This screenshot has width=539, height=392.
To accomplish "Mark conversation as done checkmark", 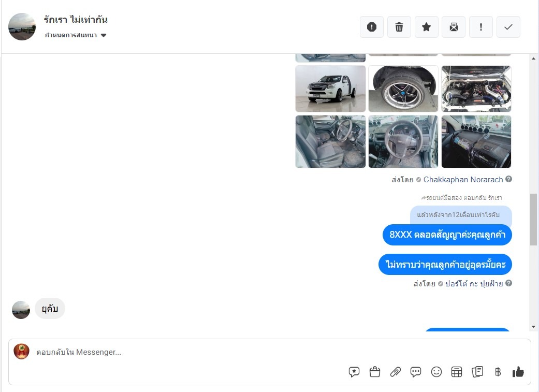I will click(508, 27).
